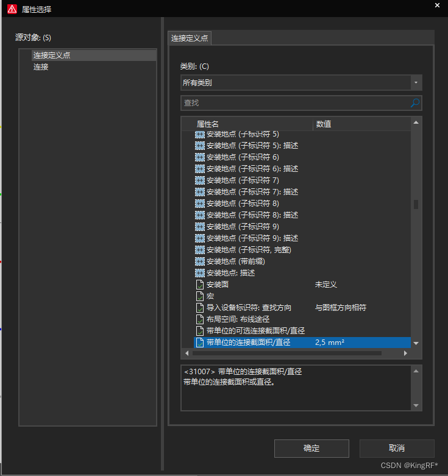This screenshot has height=476, width=448.
Task: Click the value 2,5 mm²
Action: pyautogui.click(x=330, y=343)
